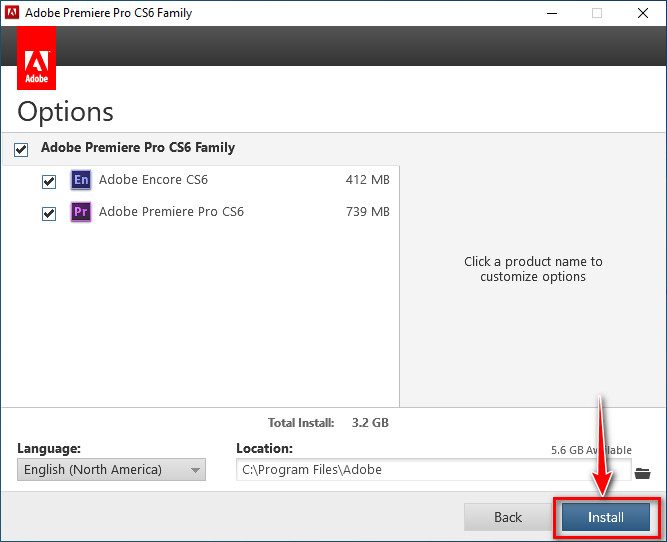Select the Adobe Encore CS6 product name

(x=154, y=180)
